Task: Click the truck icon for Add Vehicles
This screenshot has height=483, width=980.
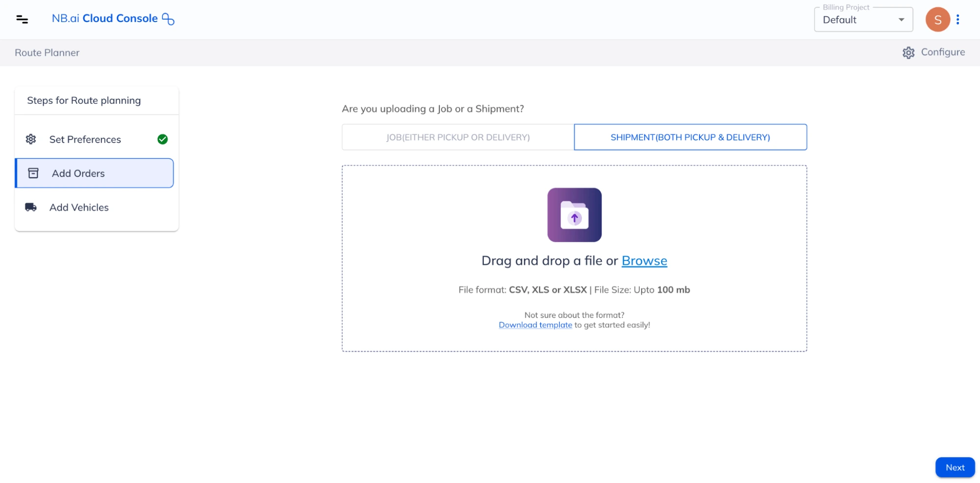Action: 31,207
